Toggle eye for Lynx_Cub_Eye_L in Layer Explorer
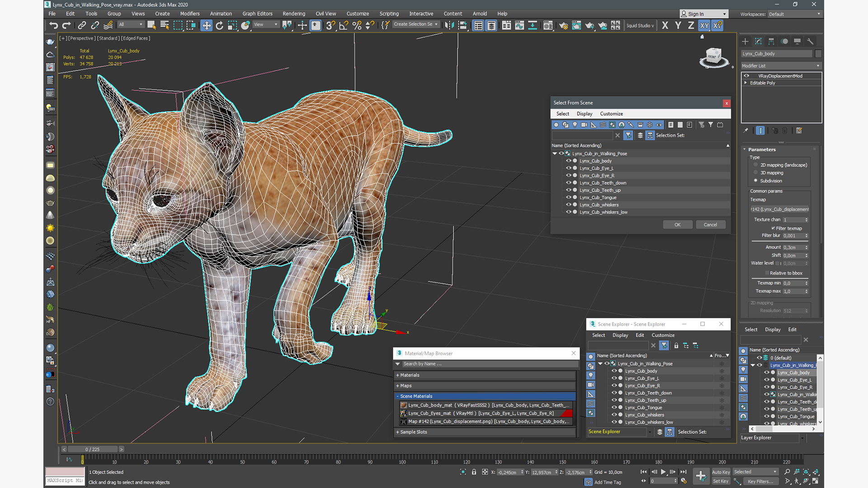This screenshot has height=488, width=868. click(766, 380)
